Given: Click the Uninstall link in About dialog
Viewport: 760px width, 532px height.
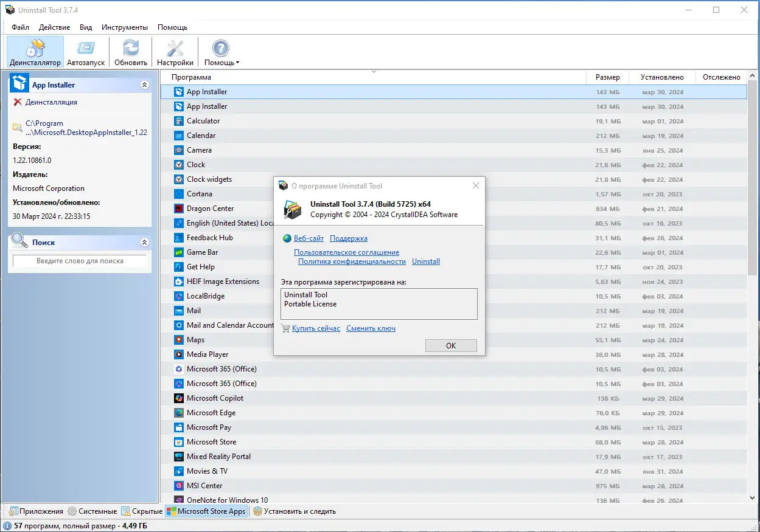Looking at the screenshot, I should 426,261.
